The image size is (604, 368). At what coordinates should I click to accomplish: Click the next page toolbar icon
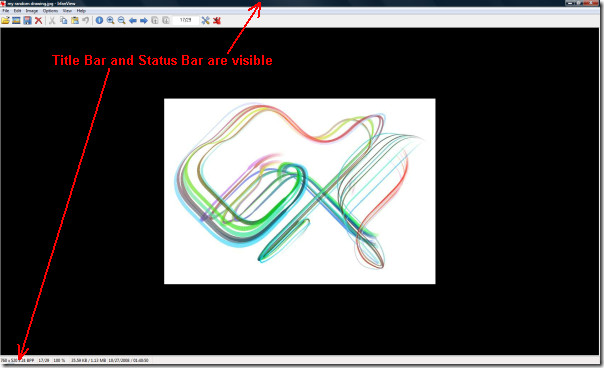[x=166, y=20]
